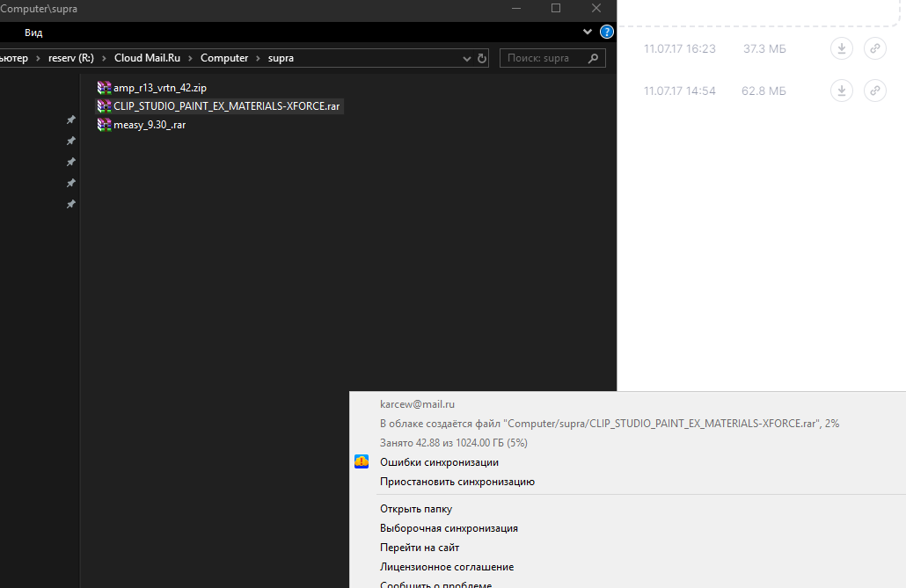Screen dimensions: 906x588
Task: Click the refresh icon in the address bar
Action: click(482, 59)
